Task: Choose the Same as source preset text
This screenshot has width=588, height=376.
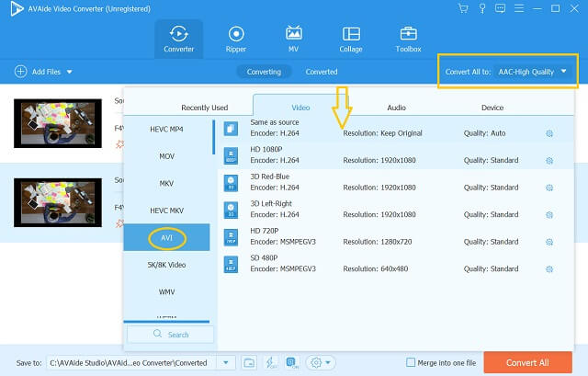Action: click(x=275, y=122)
